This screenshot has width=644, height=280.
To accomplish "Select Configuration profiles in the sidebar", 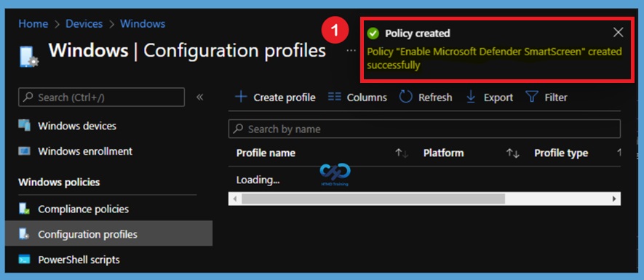I will (x=109, y=233).
